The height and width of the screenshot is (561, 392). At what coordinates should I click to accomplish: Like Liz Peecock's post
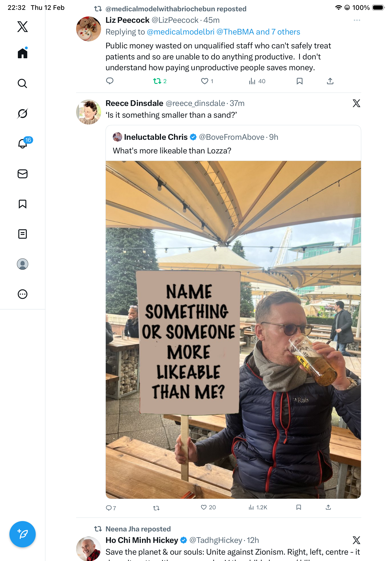(x=204, y=81)
